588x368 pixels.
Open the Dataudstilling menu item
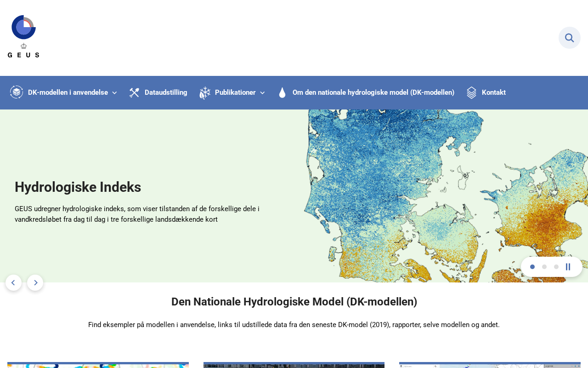166,92
